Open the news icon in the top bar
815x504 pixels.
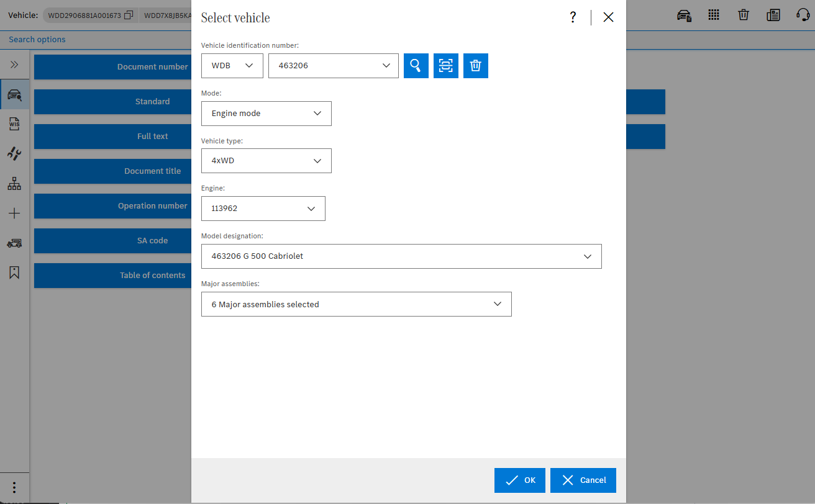click(773, 15)
